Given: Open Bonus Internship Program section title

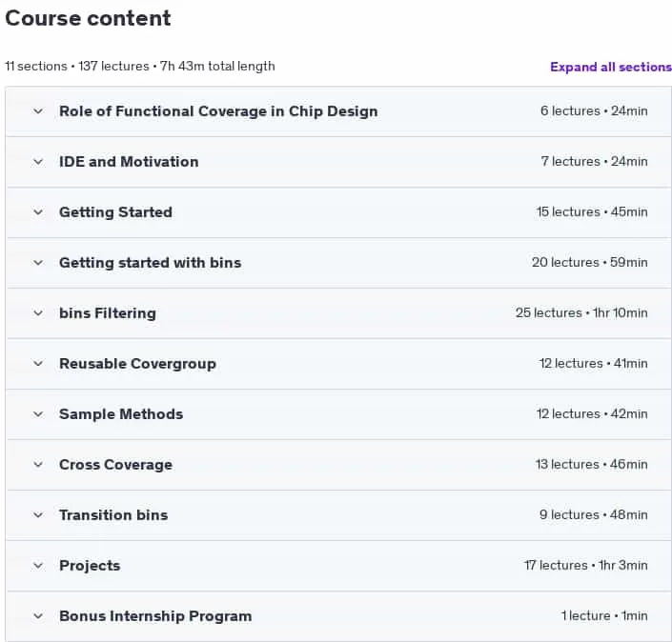Looking at the screenshot, I should (155, 616).
